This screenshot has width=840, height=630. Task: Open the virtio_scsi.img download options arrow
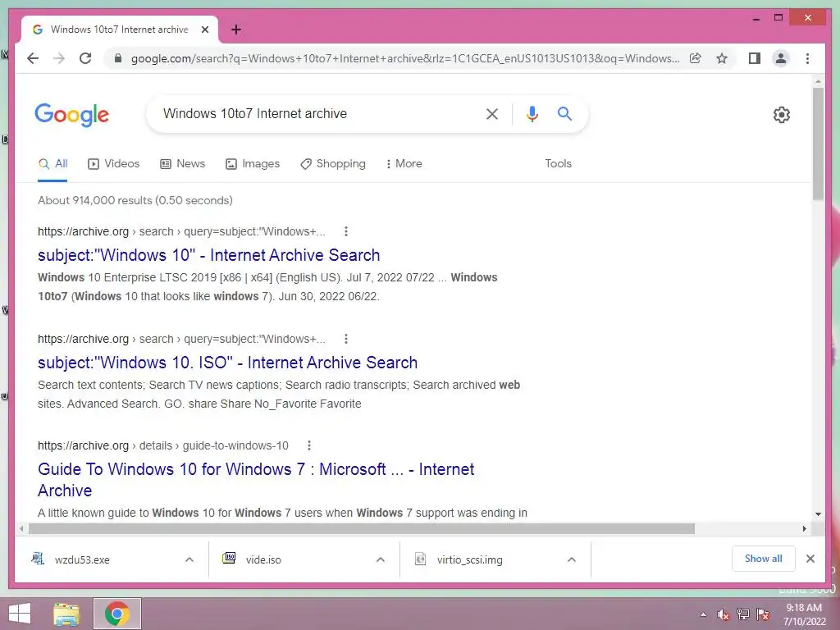pyautogui.click(x=572, y=559)
